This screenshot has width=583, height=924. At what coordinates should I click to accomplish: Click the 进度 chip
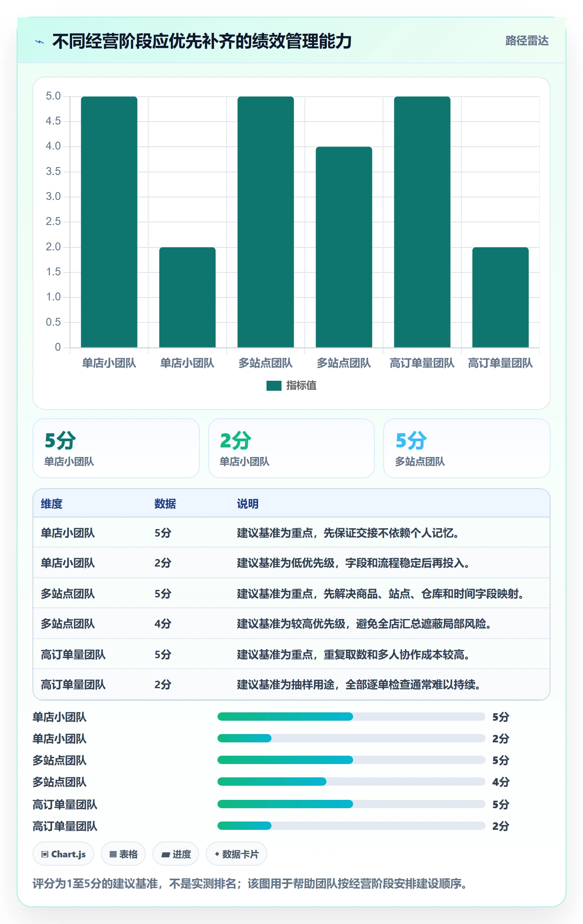click(x=176, y=854)
